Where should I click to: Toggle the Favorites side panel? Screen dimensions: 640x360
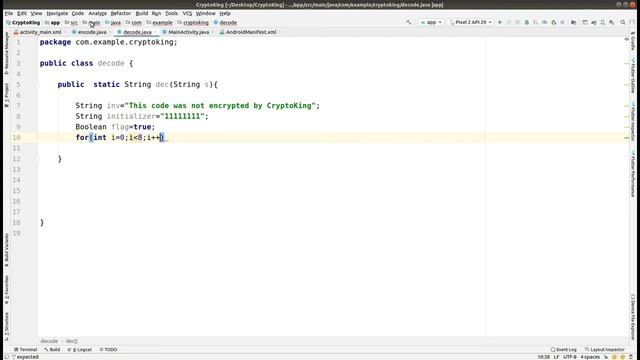pyautogui.click(x=7, y=290)
